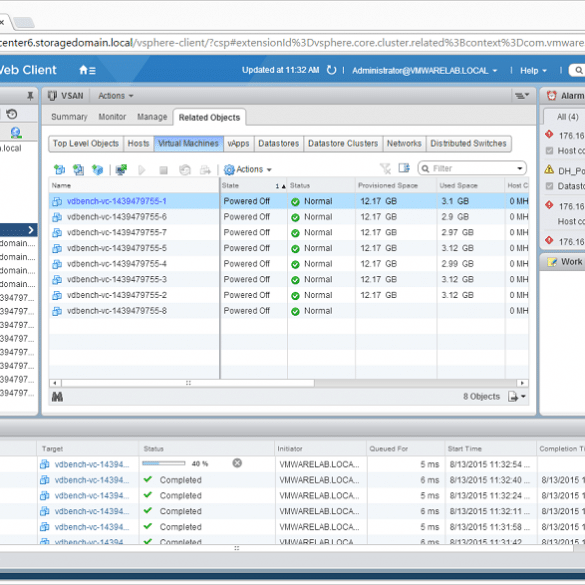The image size is (585, 585).
Task: Open the VSAN Actions dropdown
Action: point(116,96)
